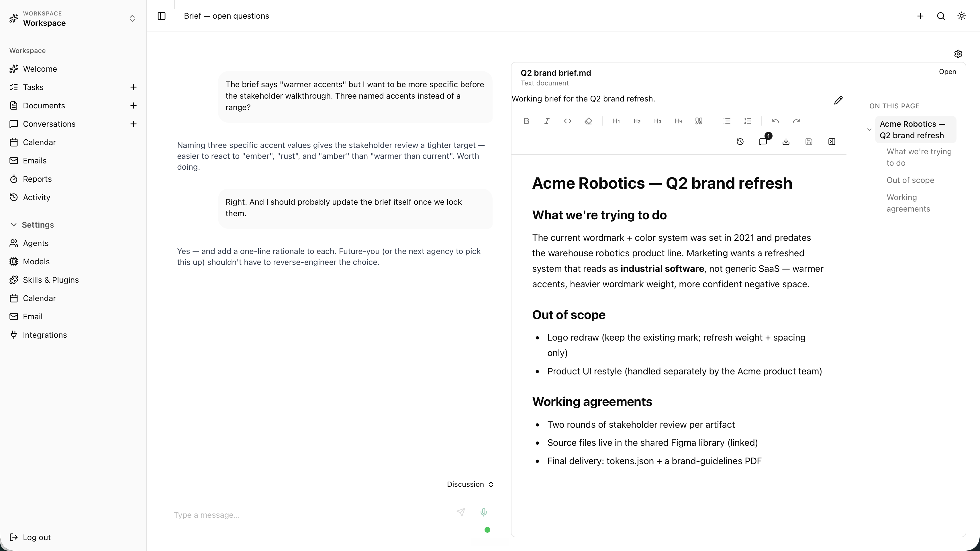Toggle italic formatting

point(547,121)
